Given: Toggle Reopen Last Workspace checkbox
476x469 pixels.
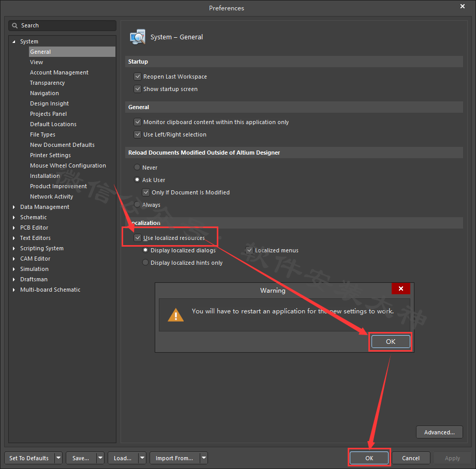Looking at the screenshot, I should (x=138, y=77).
